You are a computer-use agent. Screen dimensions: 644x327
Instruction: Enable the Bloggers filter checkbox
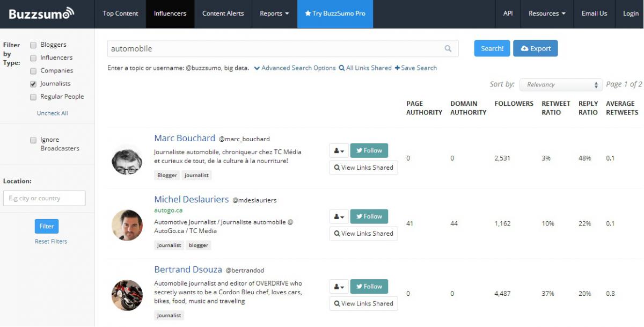coord(33,45)
